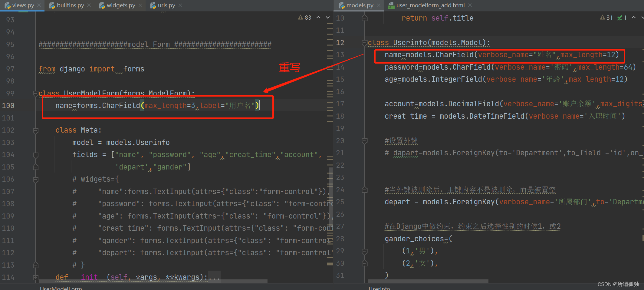644x290 pixels.
Task: Go to previous highlighted error in views.py
Action: (x=318, y=18)
